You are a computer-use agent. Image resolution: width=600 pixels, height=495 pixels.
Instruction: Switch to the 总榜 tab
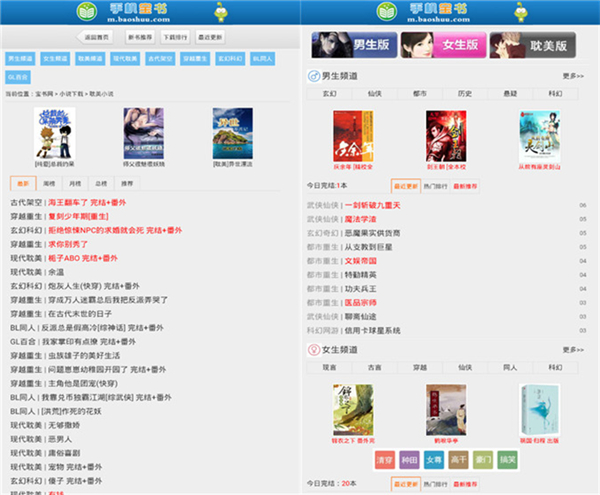click(101, 184)
